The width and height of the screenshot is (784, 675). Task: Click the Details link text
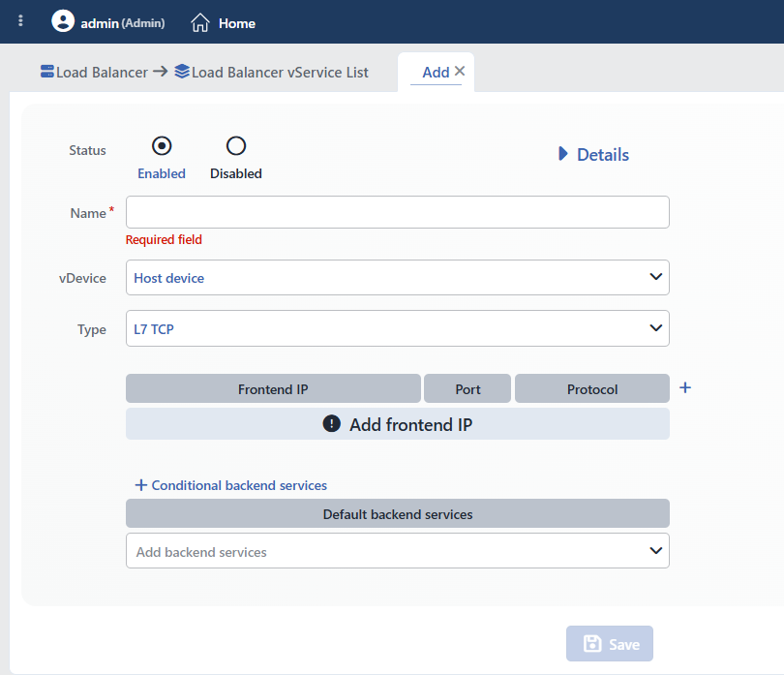[x=603, y=154]
